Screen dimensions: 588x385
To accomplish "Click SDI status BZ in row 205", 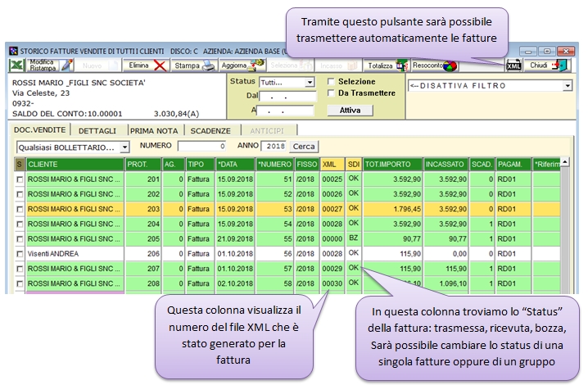I will coord(354,238).
